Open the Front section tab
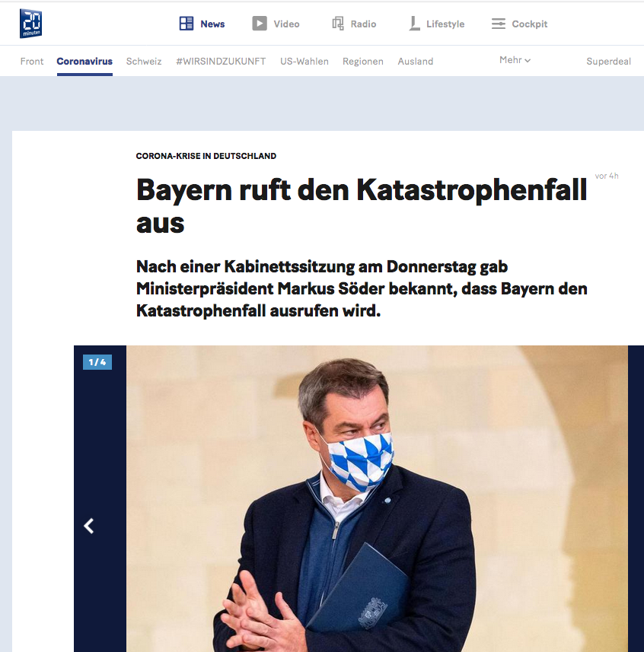This screenshot has width=644, height=652. tap(32, 62)
